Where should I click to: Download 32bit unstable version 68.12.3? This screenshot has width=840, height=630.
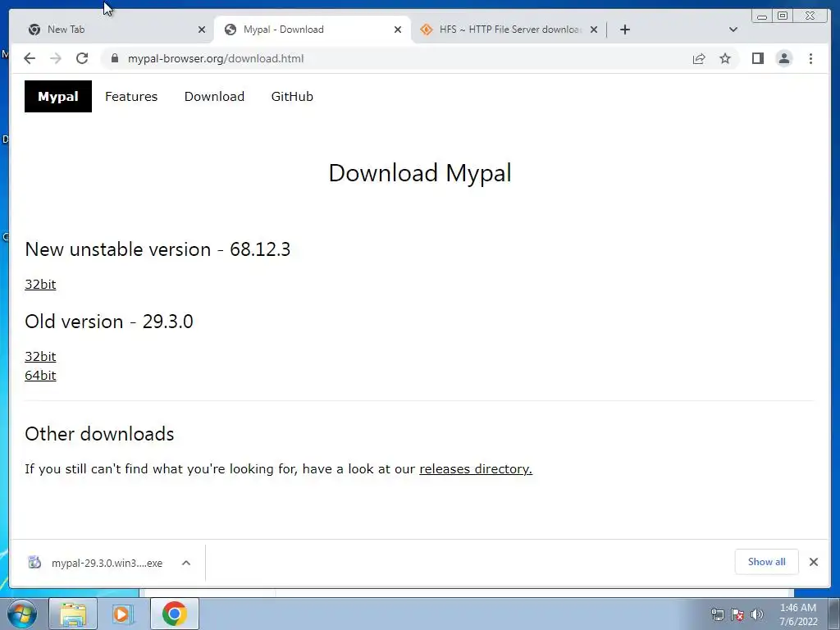click(40, 285)
